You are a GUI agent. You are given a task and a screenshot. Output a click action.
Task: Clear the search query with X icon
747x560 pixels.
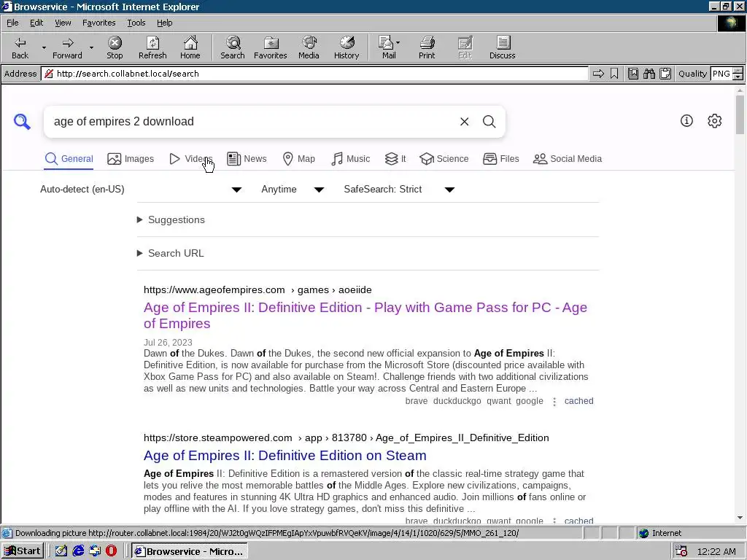[464, 122]
